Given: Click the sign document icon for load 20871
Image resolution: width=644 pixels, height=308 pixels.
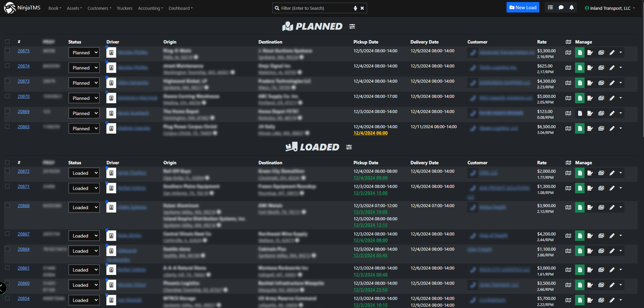Looking at the screenshot, I should click(590, 188).
